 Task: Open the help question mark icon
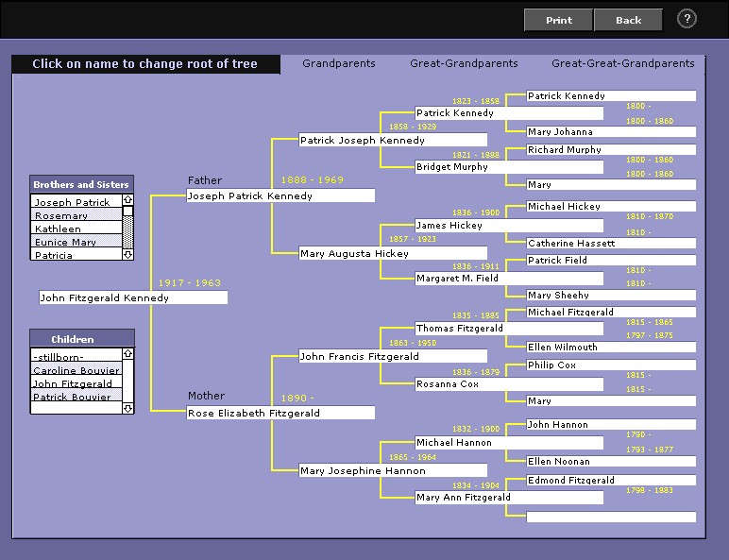pos(687,19)
